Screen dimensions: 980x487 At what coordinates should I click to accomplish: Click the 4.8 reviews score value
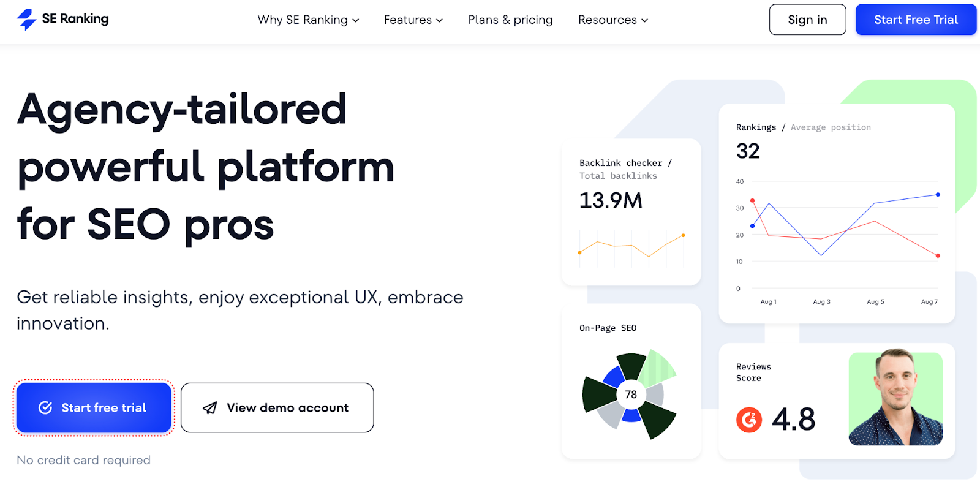pos(794,420)
